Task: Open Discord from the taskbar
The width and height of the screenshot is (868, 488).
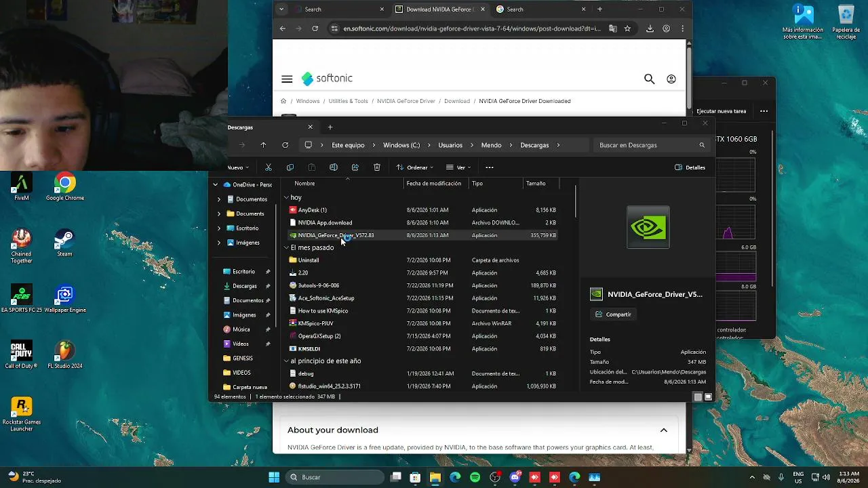Action: pyautogui.click(x=515, y=477)
